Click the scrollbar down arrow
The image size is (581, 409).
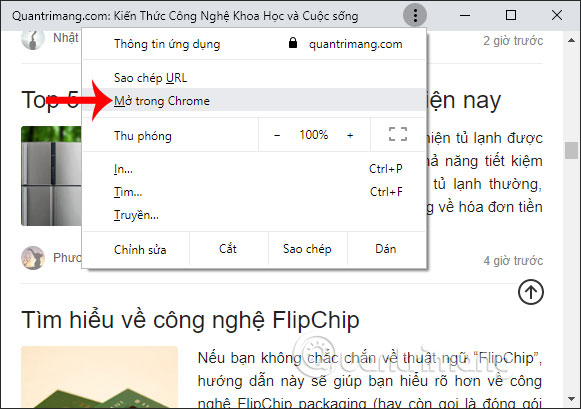pyautogui.click(x=571, y=399)
